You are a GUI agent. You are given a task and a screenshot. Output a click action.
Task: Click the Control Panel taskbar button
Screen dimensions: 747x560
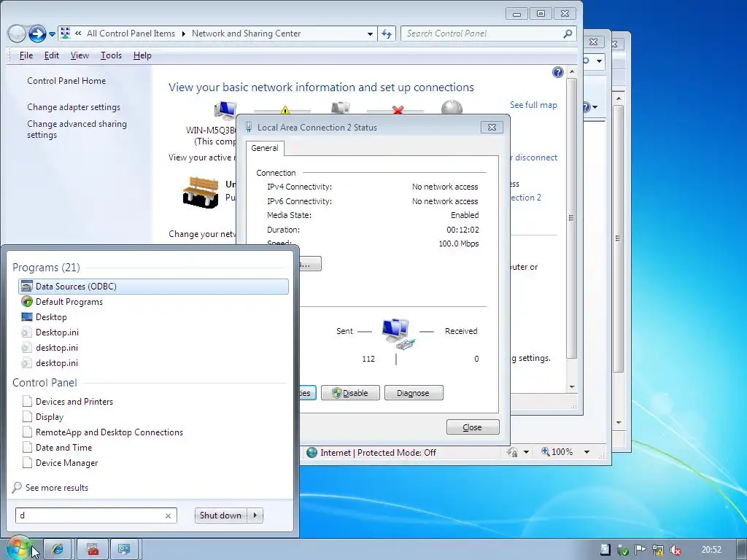124,550
